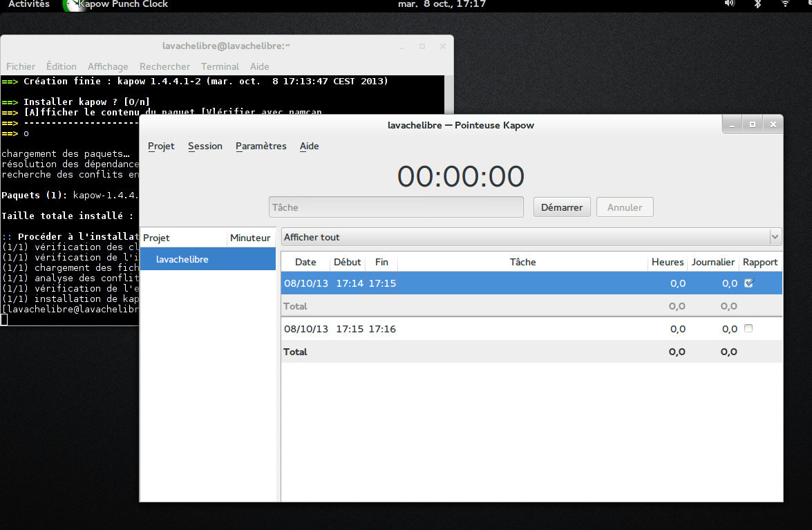Close the terminal window
The image size is (812, 530).
pos(443,46)
